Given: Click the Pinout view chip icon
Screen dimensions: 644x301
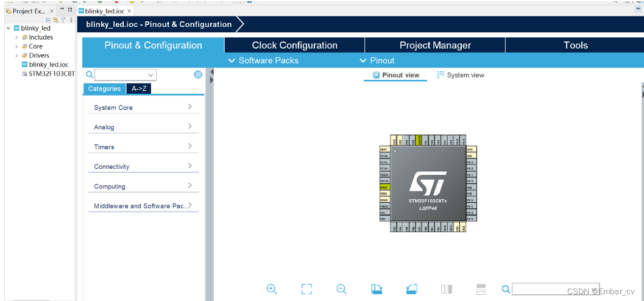Looking at the screenshot, I should tap(375, 75).
